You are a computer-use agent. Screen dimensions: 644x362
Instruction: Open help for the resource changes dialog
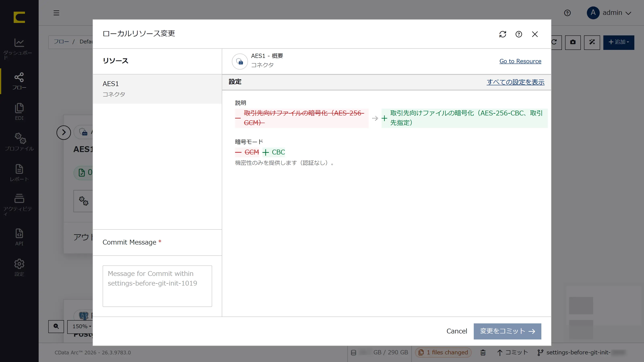[x=518, y=34]
